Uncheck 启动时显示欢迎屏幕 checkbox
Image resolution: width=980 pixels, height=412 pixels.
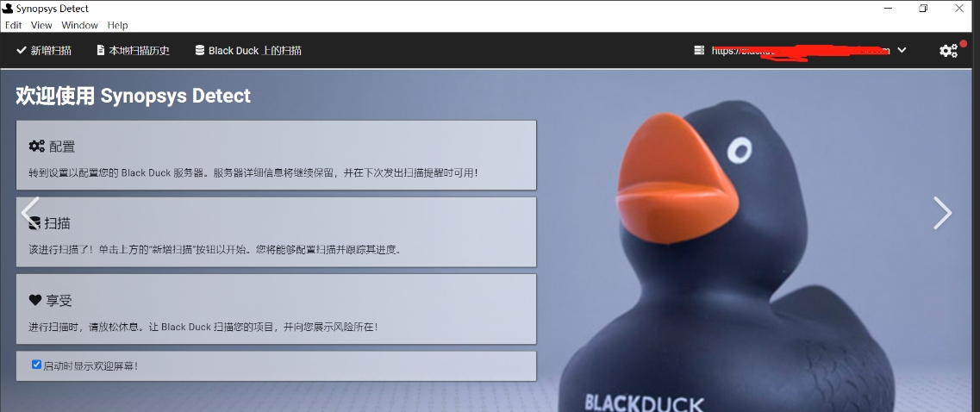click(x=36, y=365)
